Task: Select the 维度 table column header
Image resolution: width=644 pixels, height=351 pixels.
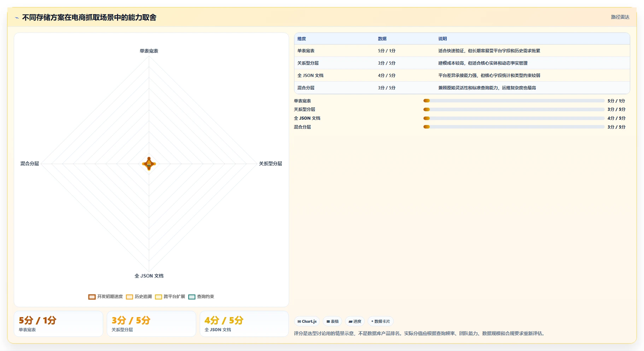Action: [x=301, y=39]
